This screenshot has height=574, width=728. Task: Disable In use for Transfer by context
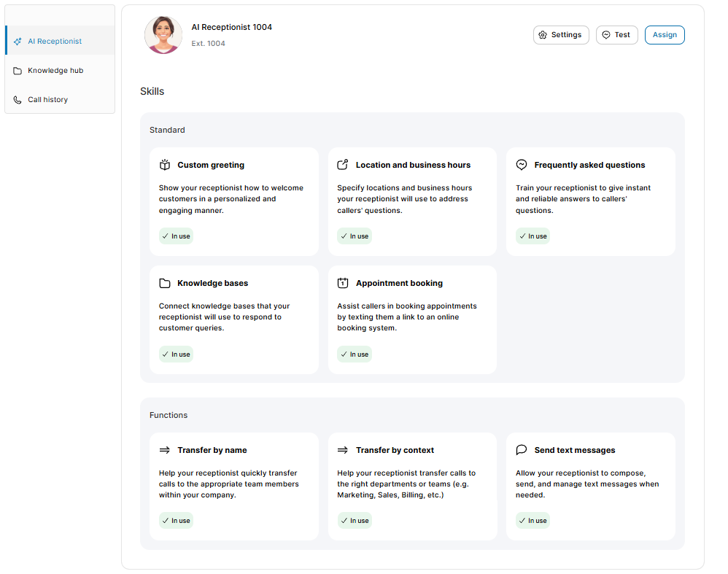[355, 520]
